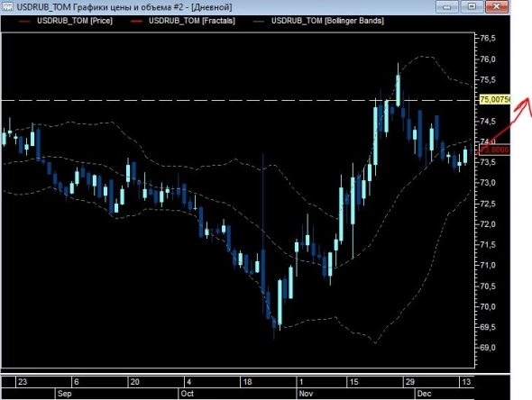Click the date marker 29 on time axis
This screenshot has width=532, height=400.
tap(410, 382)
